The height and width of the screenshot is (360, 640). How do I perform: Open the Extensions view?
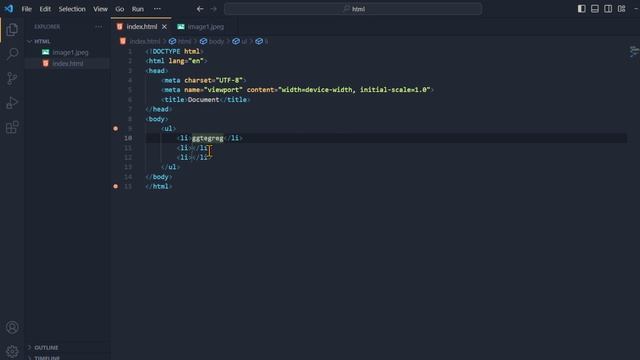click(12, 127)
